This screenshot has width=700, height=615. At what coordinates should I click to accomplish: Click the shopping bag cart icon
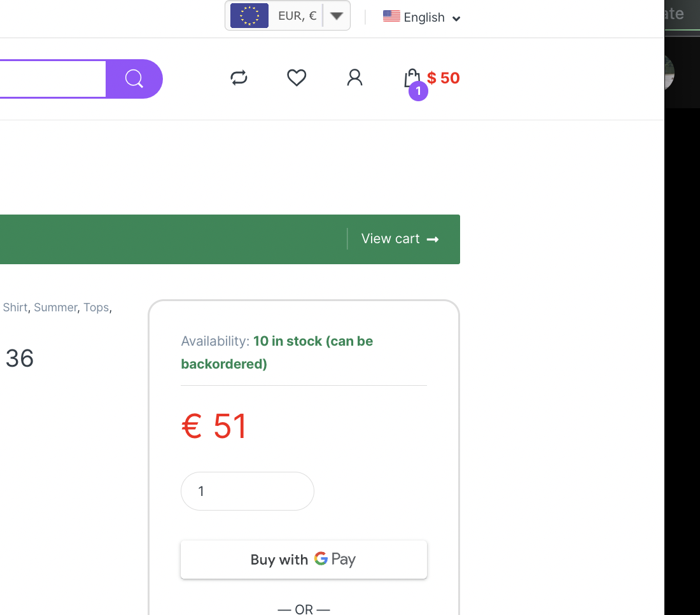coord(412,78)
